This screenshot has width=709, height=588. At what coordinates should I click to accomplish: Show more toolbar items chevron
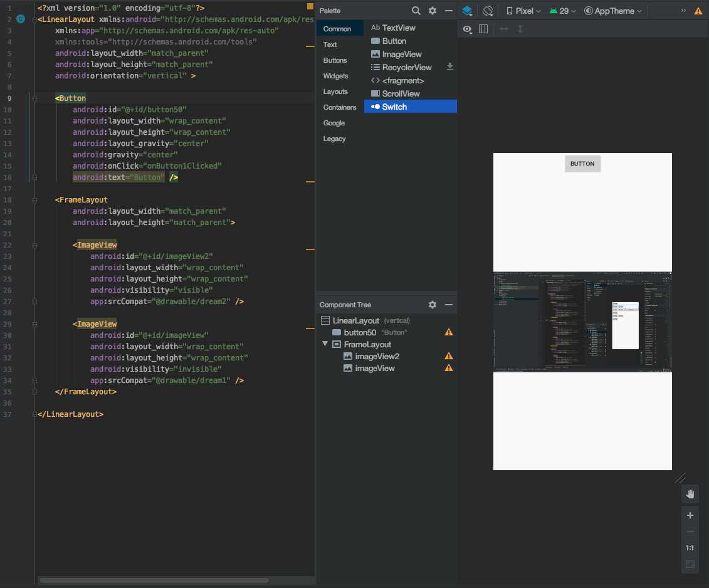[x=683, y=11]
